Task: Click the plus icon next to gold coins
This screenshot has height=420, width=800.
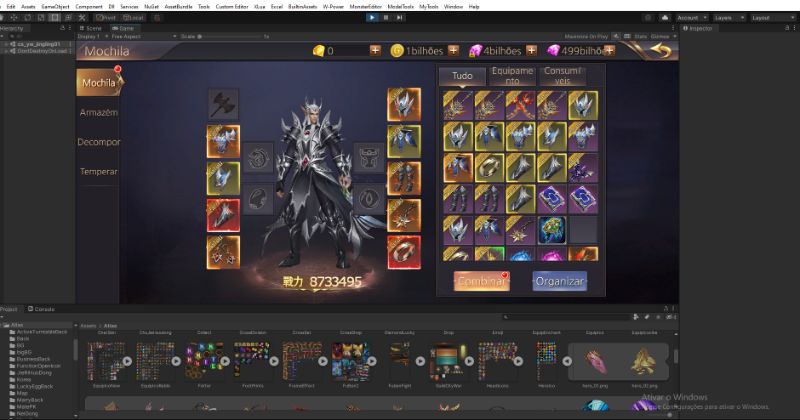Action: click(x=375, y=51)
